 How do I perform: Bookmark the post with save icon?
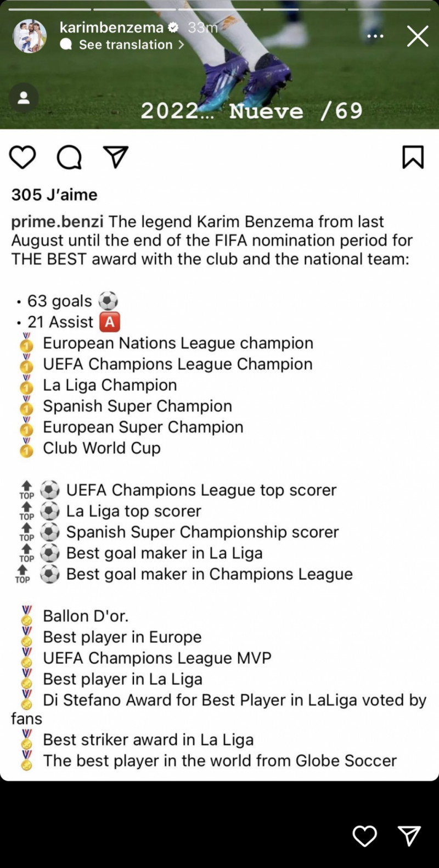click(x=413, y=157)
